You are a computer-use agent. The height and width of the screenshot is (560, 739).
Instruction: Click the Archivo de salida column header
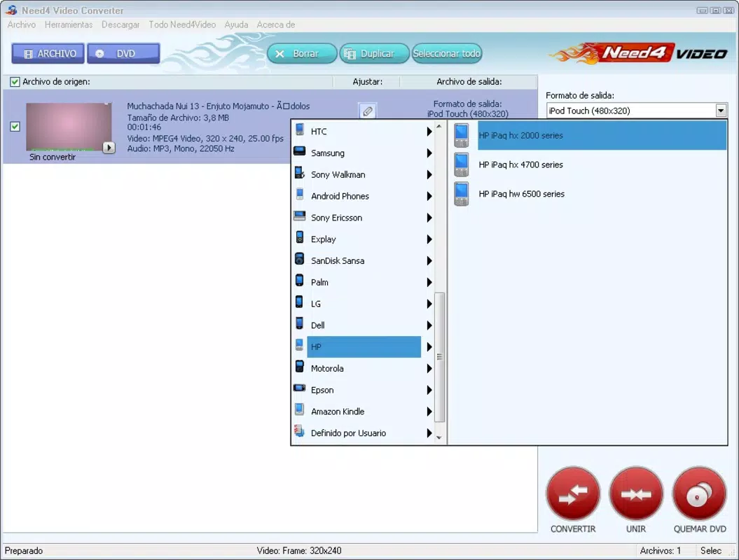click(469, 81)
